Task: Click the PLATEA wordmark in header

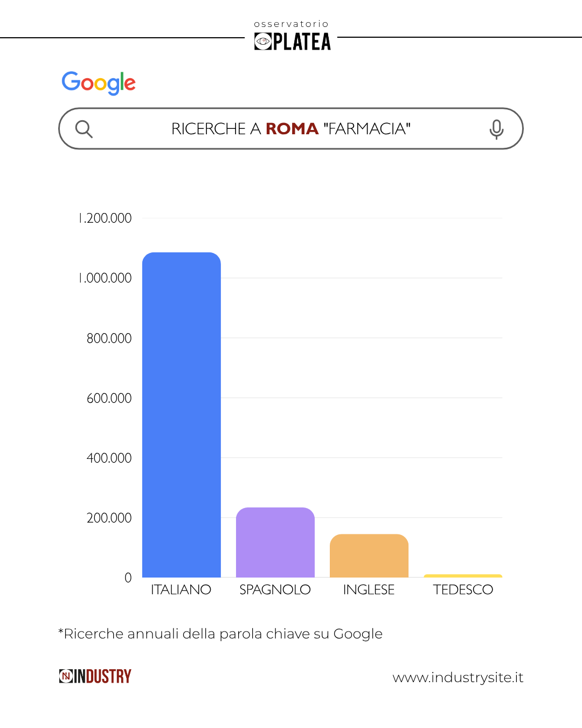Action: click(x=302, y=42)
